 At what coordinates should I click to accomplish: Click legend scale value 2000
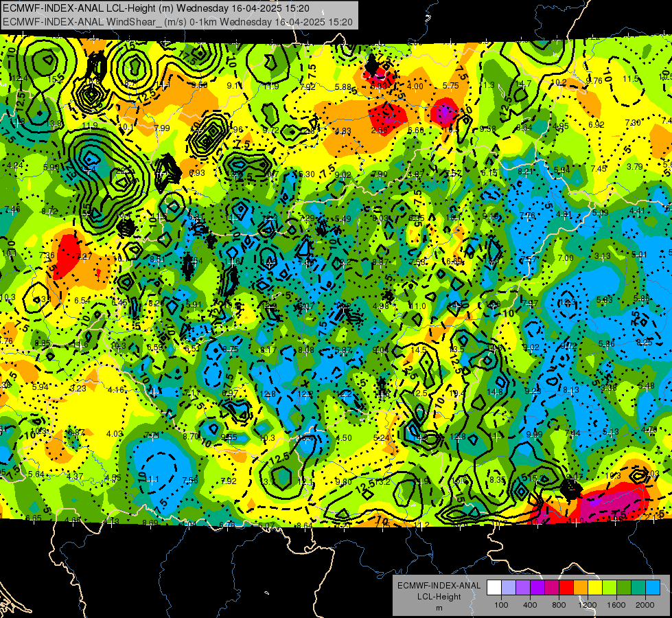click(645, 605)
